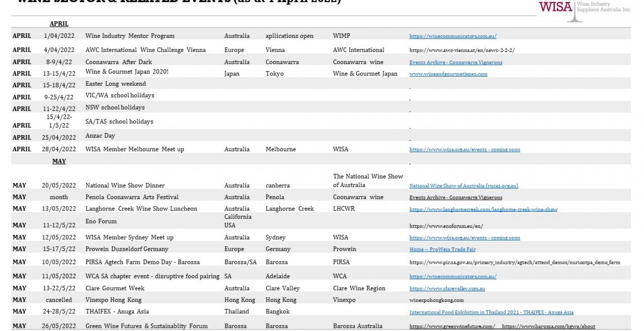The image size is (644, 331).
Task: Open the WISA events link for Melbourne Meet up
Action: click(x=465, y=149)
